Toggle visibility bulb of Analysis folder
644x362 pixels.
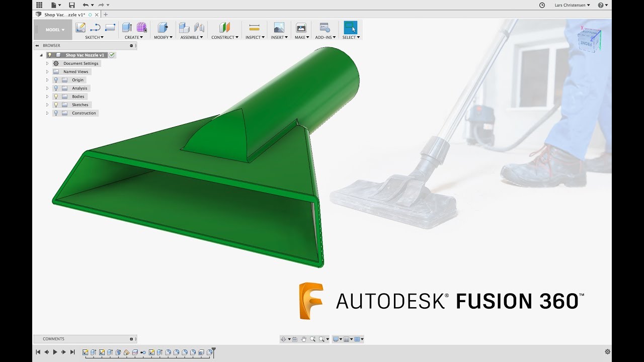[56, 88]
